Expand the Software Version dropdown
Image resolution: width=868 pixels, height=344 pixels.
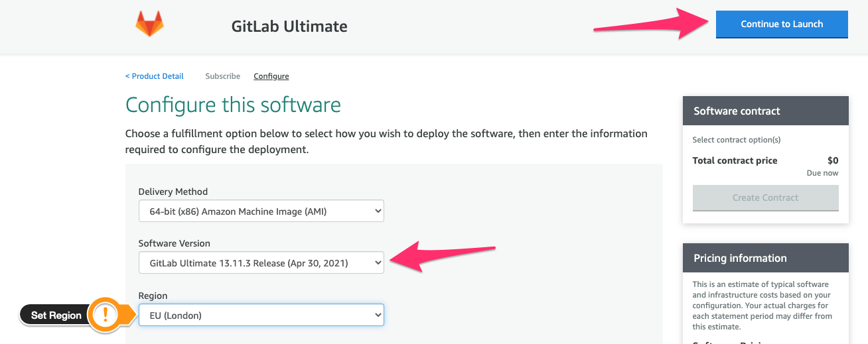(261, 263)
